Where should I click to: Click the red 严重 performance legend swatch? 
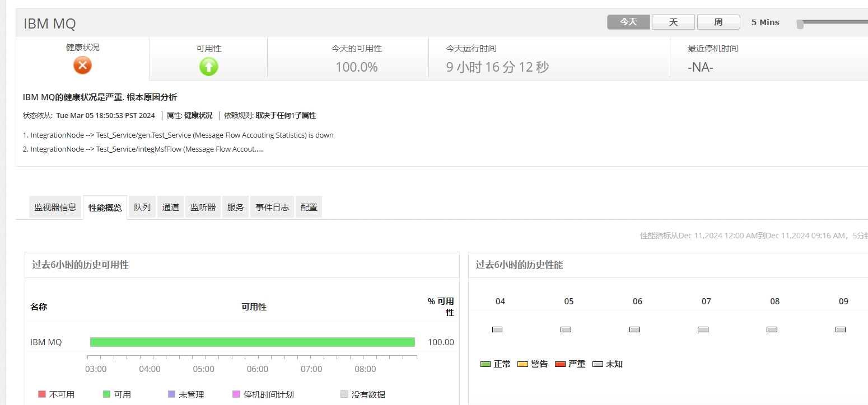click(x=560, y=364)
